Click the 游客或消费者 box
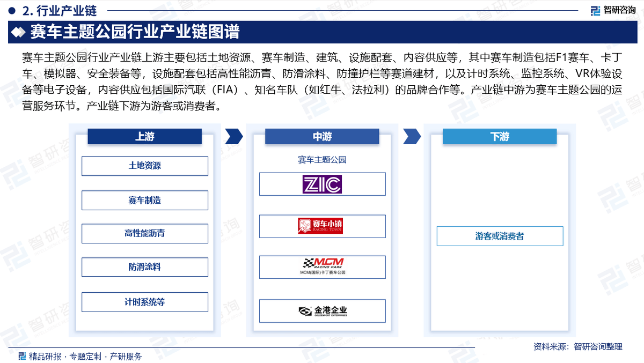The height and width of the screenshot is (363, 644). [x=500, y=236]
